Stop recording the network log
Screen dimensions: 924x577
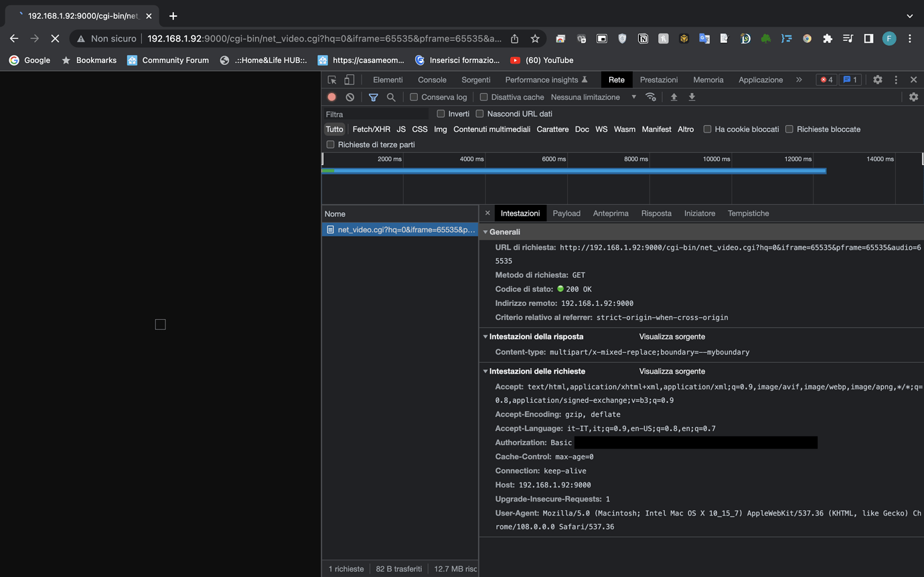pos(331,97)
